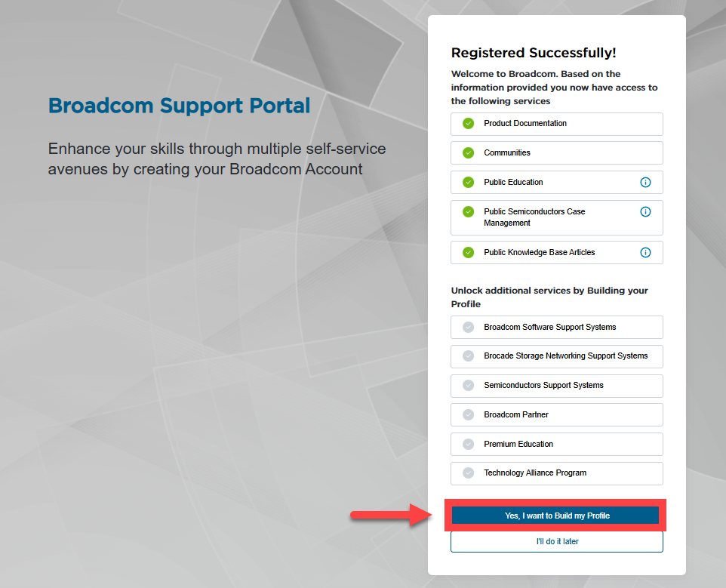
Task: Click green checkmark beside Communities
Action: [x=468, y=152]
